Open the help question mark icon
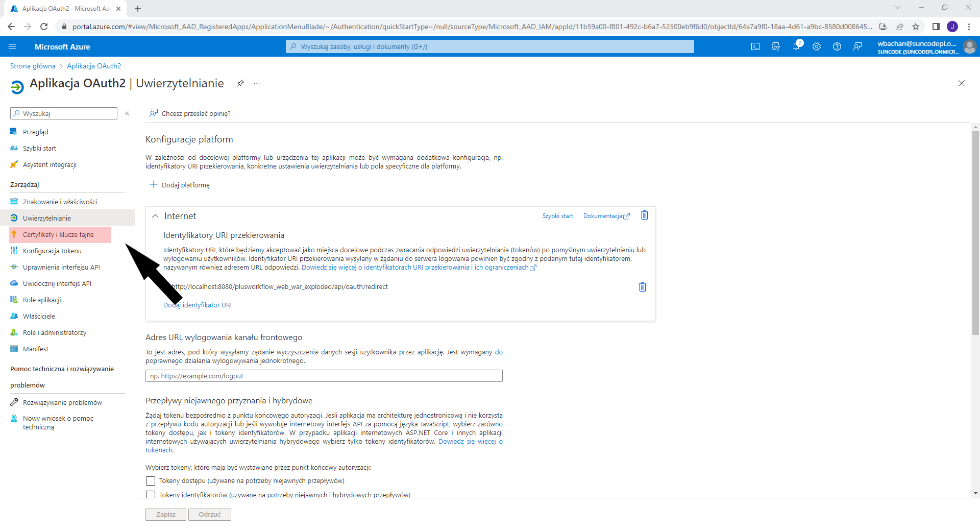This screenshot has width=980, height=531. (837, 46)
